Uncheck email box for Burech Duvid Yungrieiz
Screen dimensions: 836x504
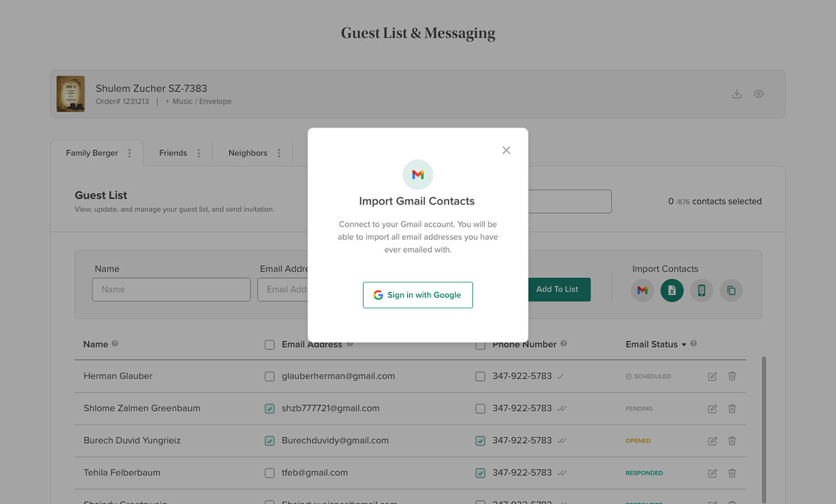coord(269,441)
